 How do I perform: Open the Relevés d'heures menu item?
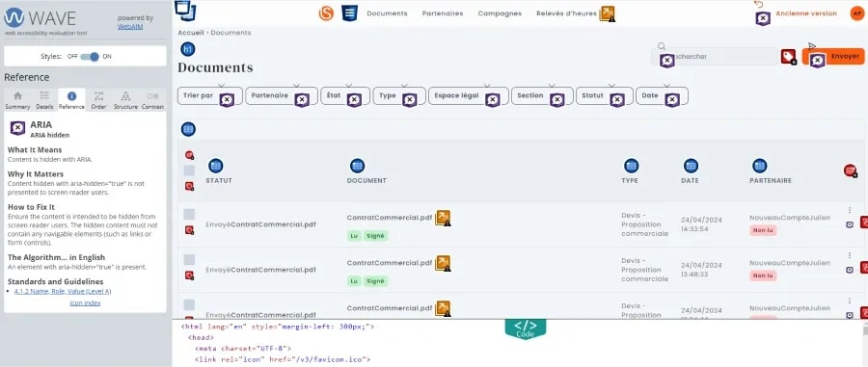click(566, 13)
